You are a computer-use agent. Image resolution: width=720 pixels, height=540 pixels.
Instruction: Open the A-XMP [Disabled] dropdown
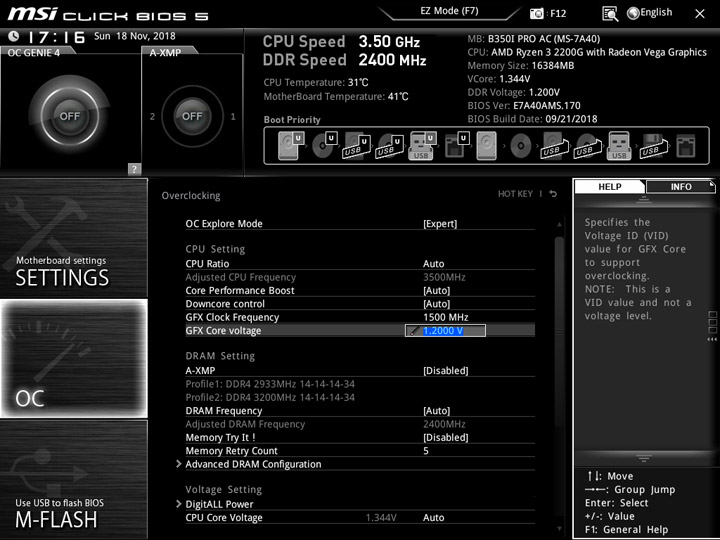coord(445,371)
